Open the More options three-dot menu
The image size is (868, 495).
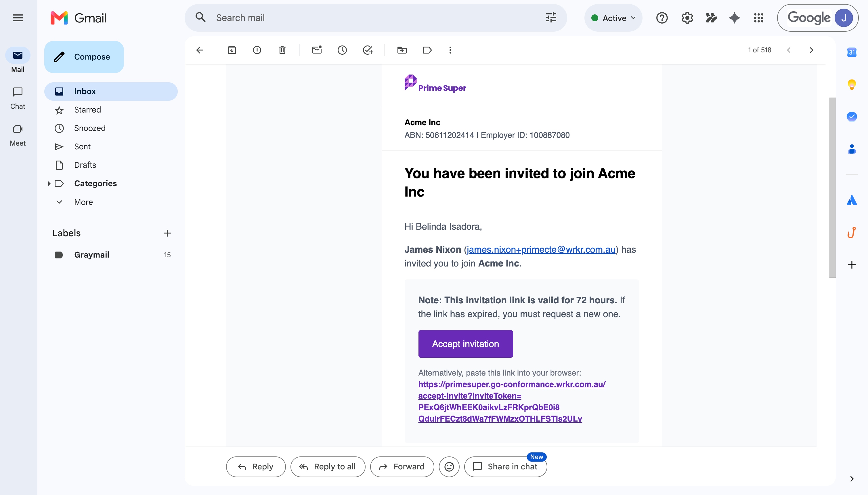pos(450,50)
